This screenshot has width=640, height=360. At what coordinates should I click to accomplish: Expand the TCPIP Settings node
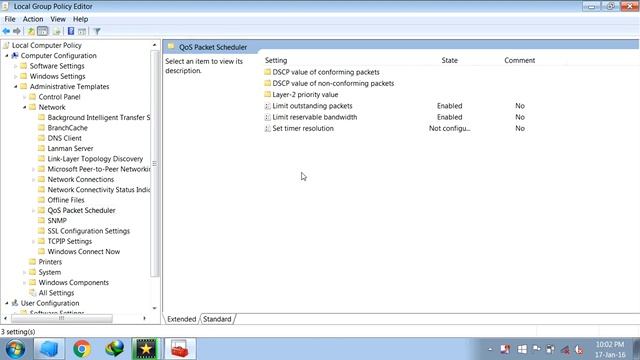(33, 241)
